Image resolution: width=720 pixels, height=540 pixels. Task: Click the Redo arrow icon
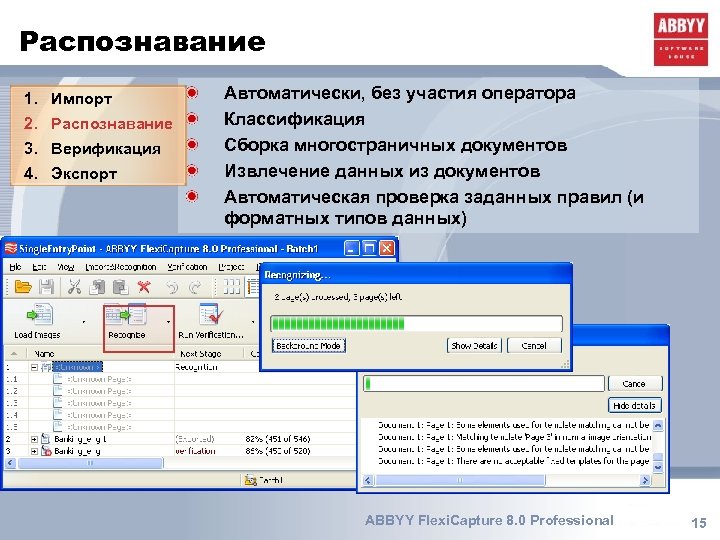(x=195, y=287)
